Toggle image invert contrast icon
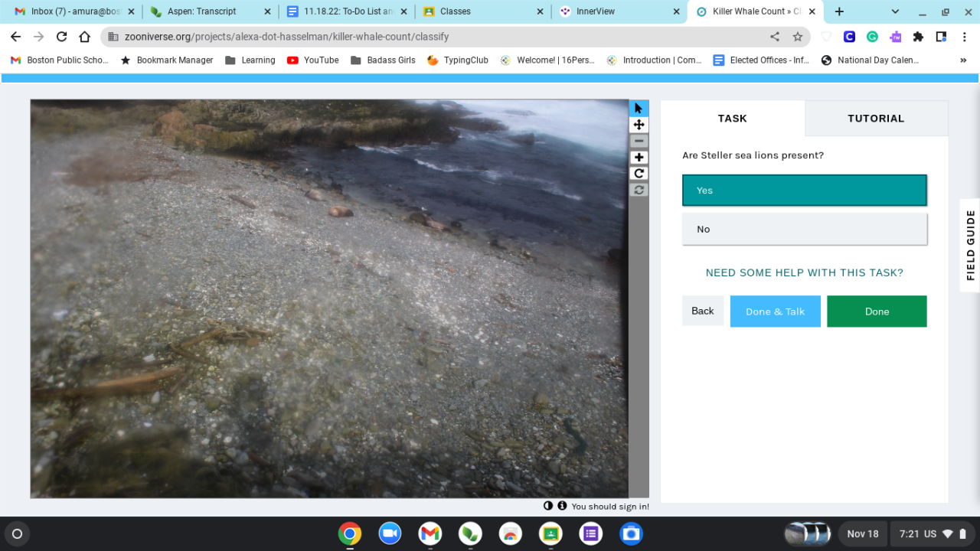980x551 pixels. 548,506
